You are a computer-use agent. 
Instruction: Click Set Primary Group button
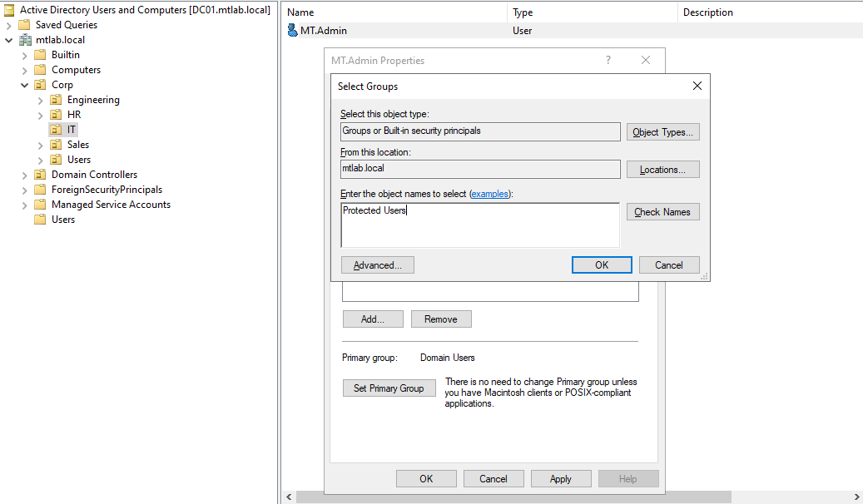click(x=389, y=388)
